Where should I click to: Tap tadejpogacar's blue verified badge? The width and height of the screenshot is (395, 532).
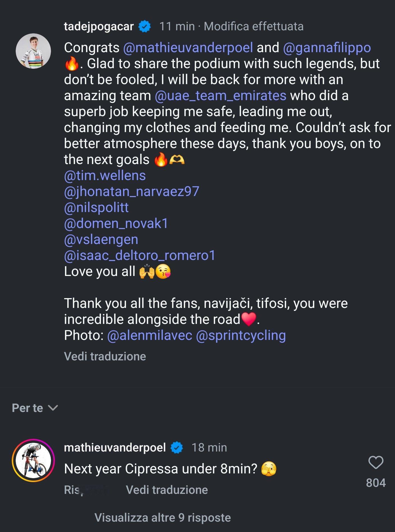click(x=145, y=26)
